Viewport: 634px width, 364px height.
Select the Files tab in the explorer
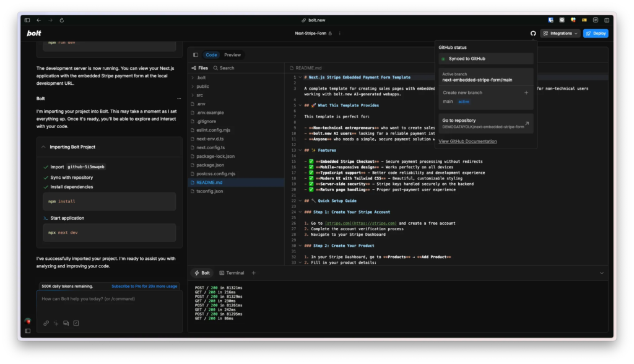click(200, 68)
